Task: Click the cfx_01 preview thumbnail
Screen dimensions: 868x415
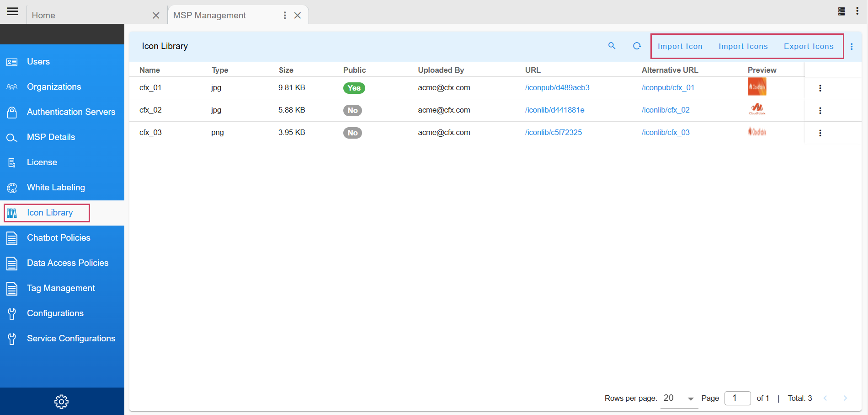Action: pyautogui.click(x=757, y=87)
